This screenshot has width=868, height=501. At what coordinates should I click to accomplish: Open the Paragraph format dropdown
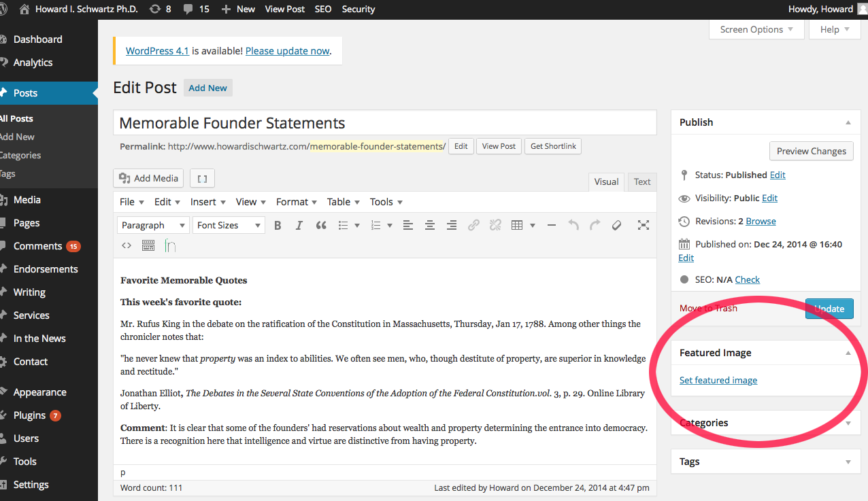153,225
